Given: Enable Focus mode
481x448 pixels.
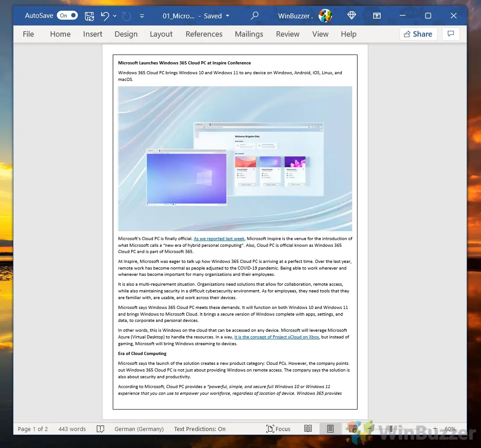Looking at the screenshot, I should tap(278, 429).
